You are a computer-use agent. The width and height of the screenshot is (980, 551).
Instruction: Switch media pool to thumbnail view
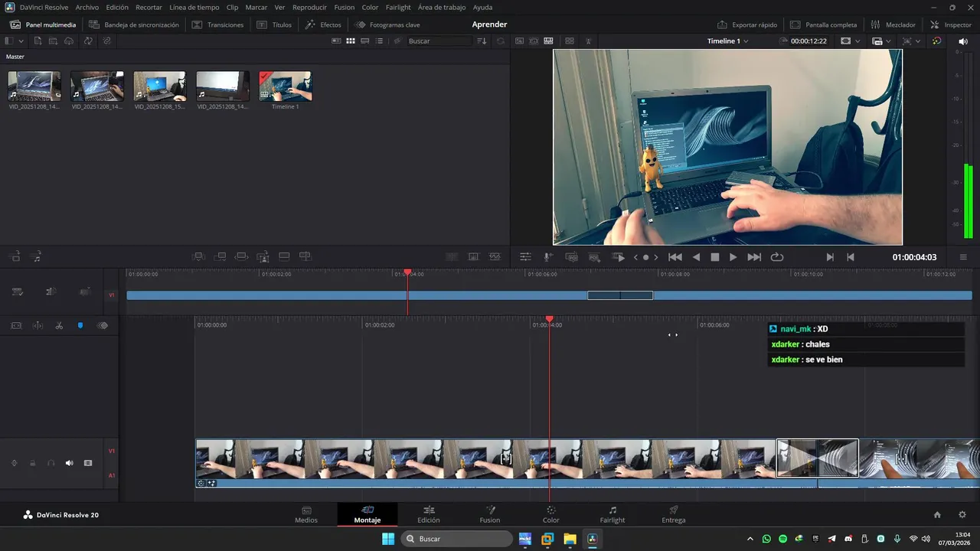[x=351, y=41]
